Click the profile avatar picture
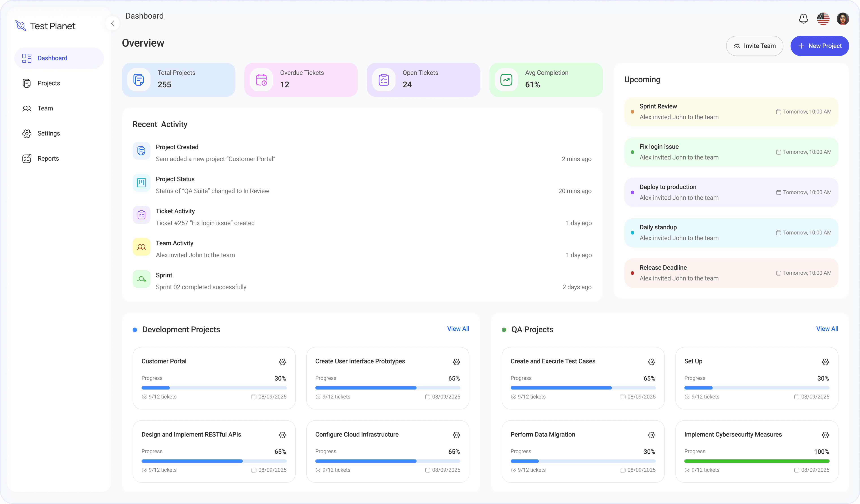This screenshot has width=860, height=504. 843,19
